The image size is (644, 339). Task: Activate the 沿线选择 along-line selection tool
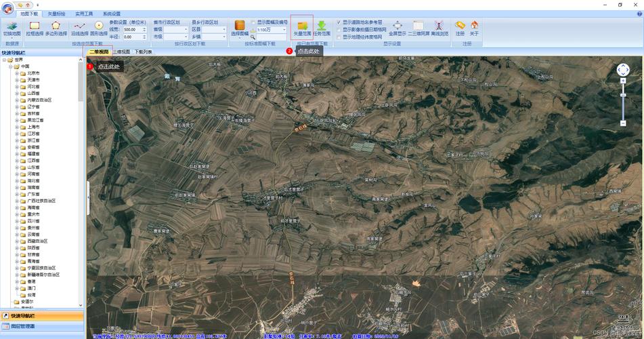coord(80,28)
